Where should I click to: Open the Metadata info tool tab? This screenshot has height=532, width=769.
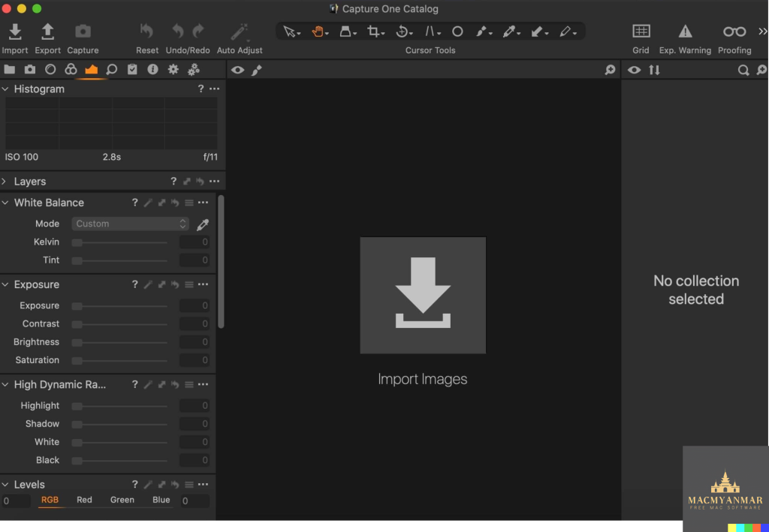click(x=153, y=70)
